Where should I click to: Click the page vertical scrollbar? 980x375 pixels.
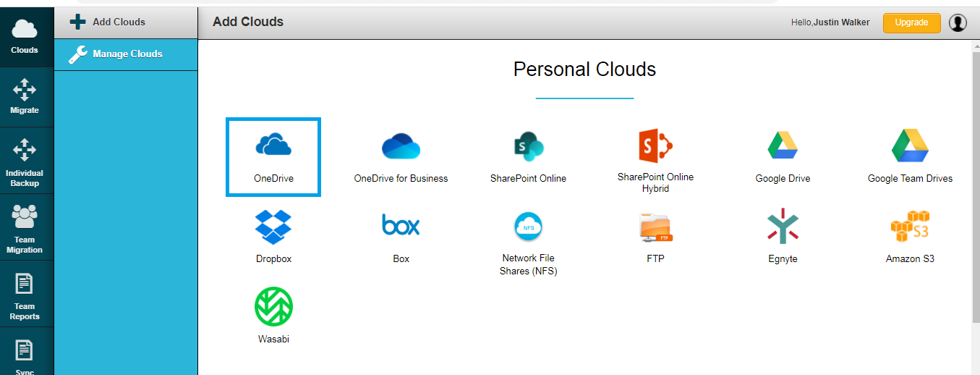pyautogui.click(x=975, y=181)
